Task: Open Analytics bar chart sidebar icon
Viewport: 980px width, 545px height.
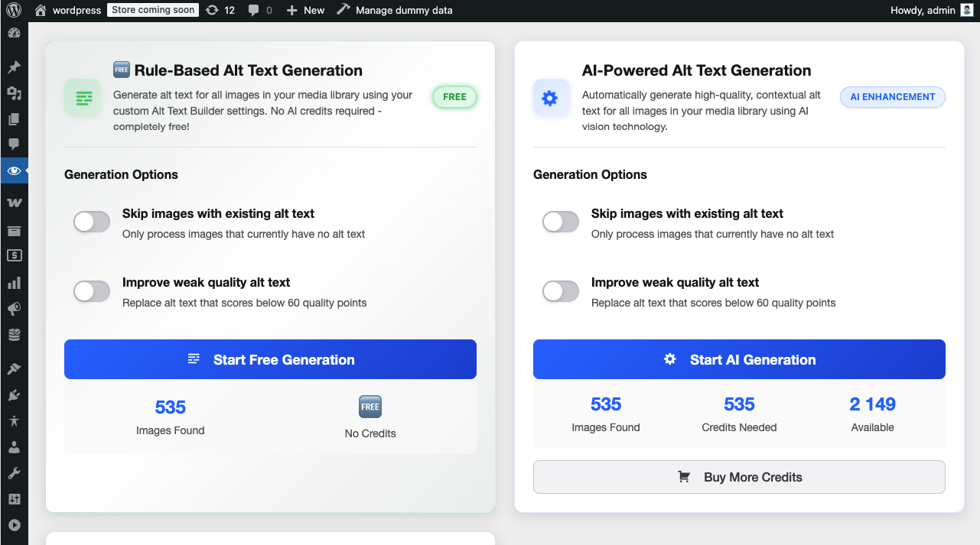Action: click(14, 284)
